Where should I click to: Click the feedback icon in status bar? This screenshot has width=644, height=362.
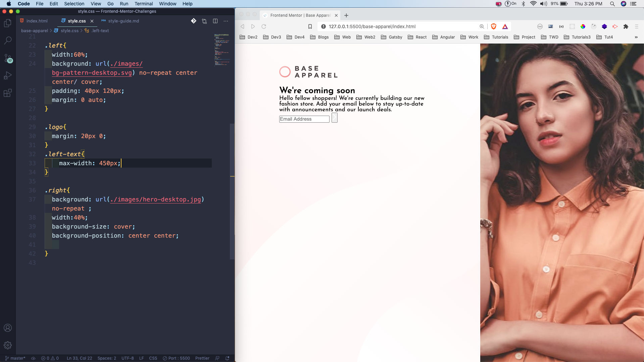pos(217,358)
